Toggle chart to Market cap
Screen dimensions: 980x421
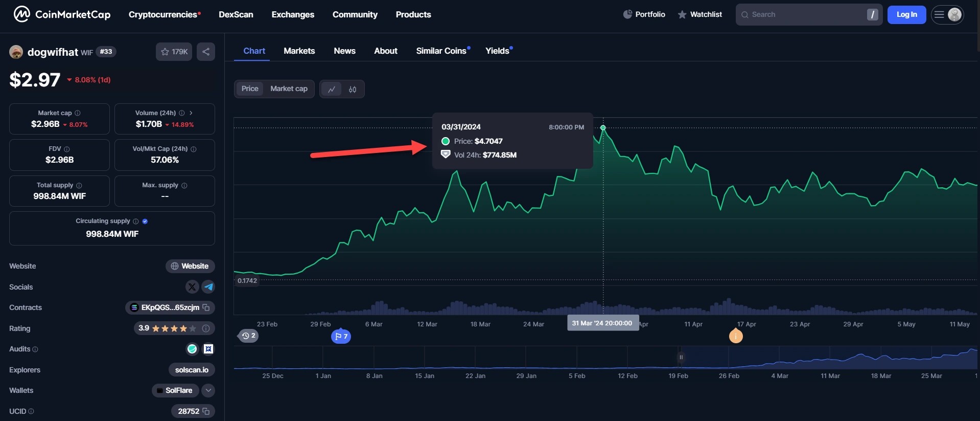pos(289,88)
